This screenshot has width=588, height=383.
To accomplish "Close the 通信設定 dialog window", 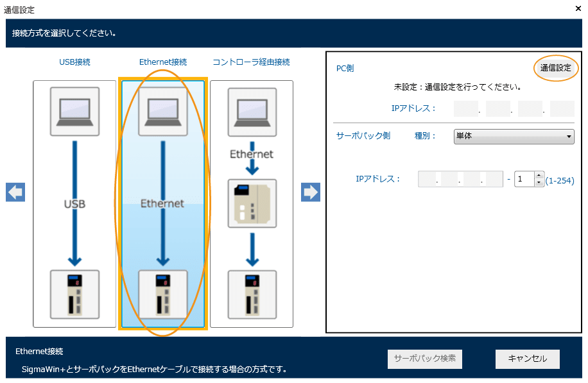I will click(x=578, y=9).
